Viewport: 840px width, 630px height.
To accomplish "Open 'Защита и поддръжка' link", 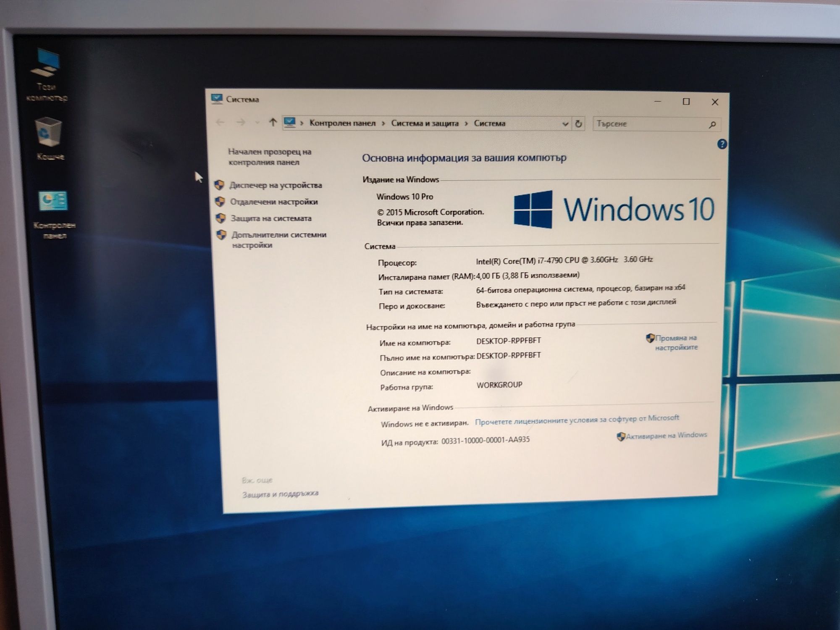I will tap(280, 494).
